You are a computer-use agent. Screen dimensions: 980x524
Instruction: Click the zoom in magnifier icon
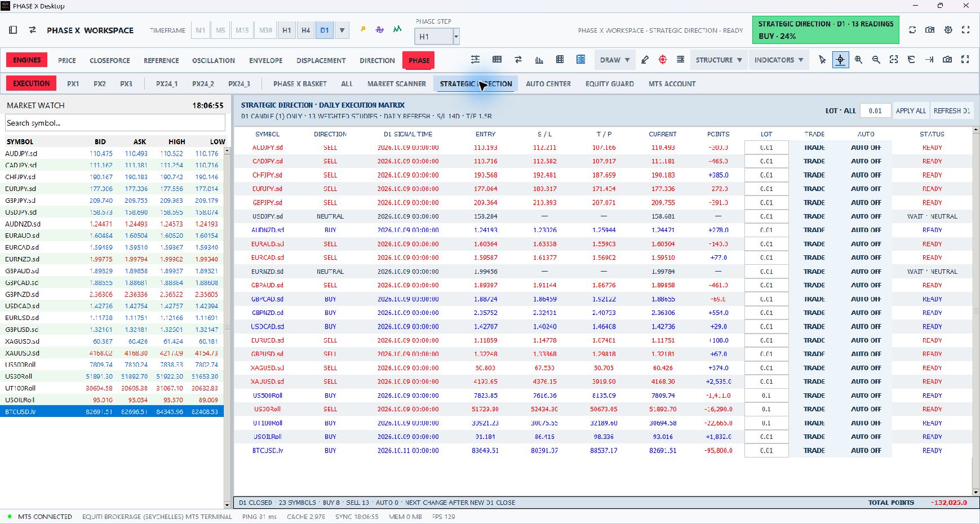point(858,60)
